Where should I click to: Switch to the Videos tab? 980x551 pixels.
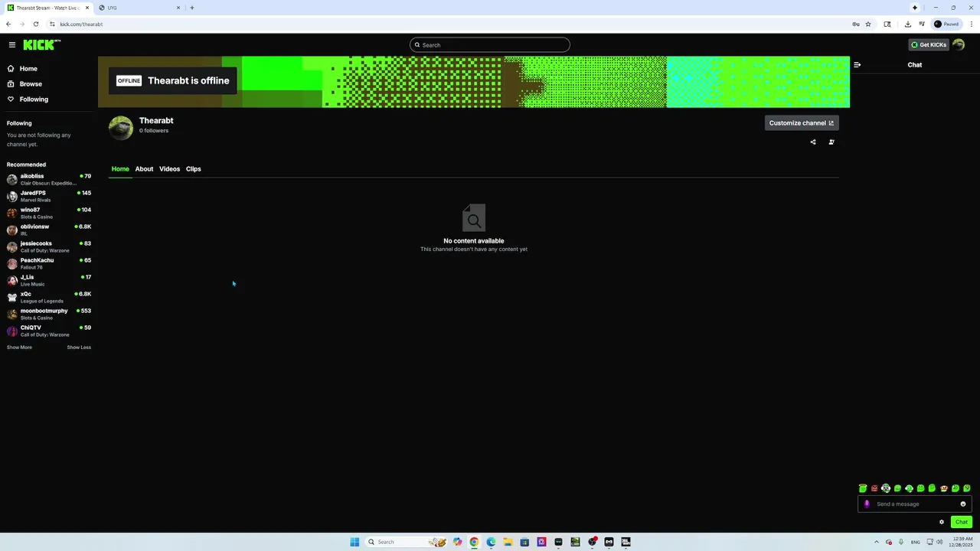click(x=169, y=169)
